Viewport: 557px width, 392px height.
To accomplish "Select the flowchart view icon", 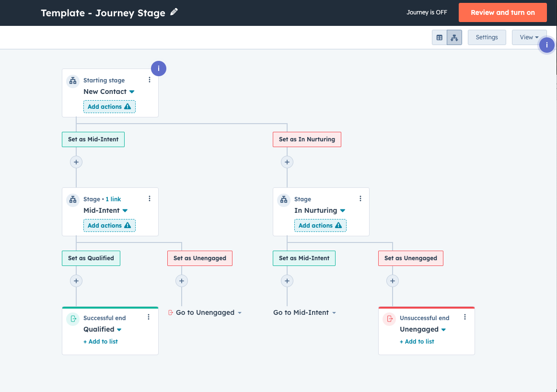I will click(454, 37).
